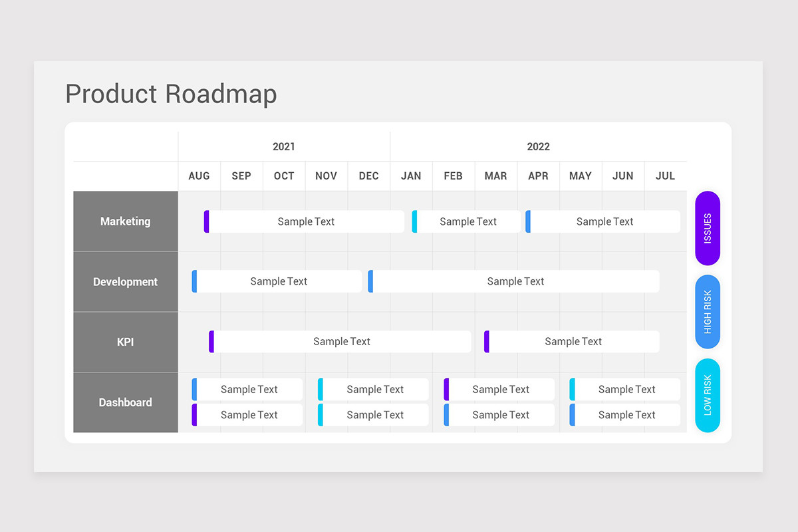Click the blue marker beside Marketing's April bar
The width and height of the screenshot is (798, 532).
[527, 221]
